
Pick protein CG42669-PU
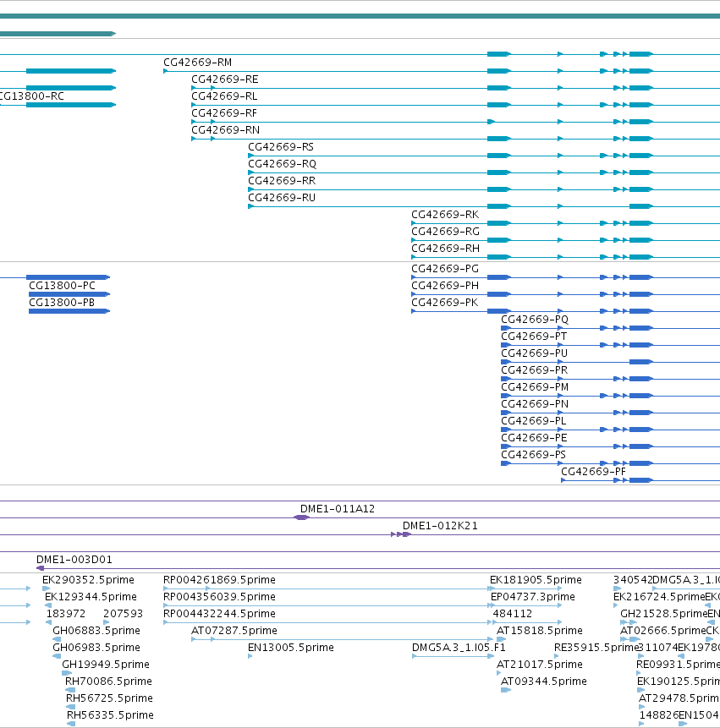[x=534, y=353]
